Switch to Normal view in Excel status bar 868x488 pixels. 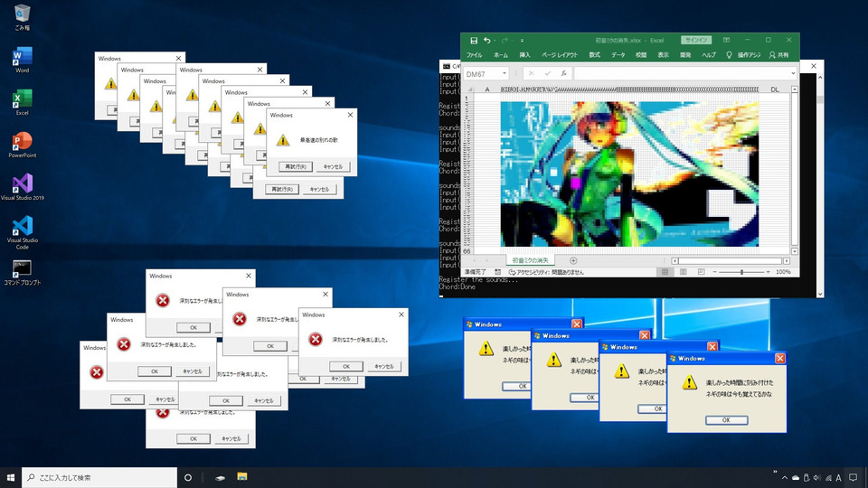[x=665, y=272]
